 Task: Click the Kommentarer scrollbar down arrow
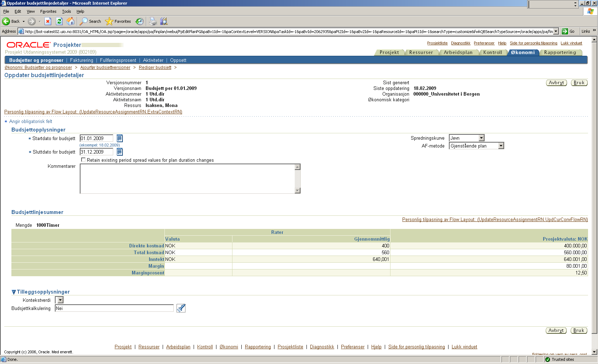pos(298,191)
